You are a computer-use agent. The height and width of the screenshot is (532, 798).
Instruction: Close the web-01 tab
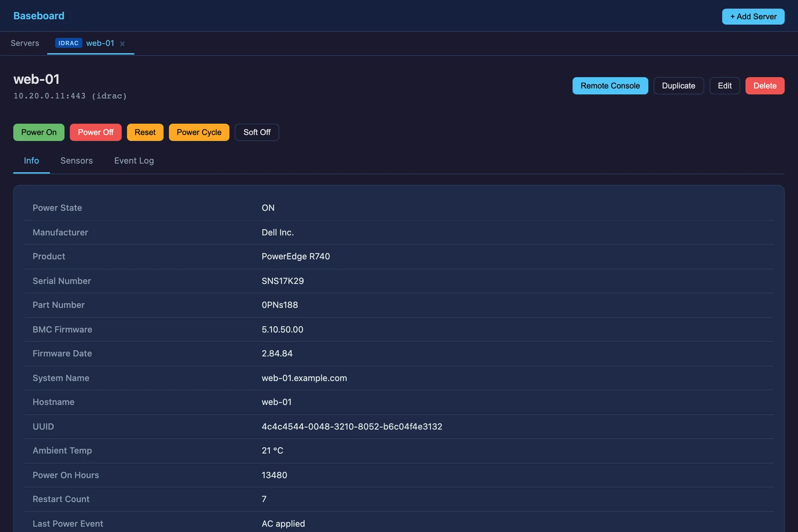(122, 44)
